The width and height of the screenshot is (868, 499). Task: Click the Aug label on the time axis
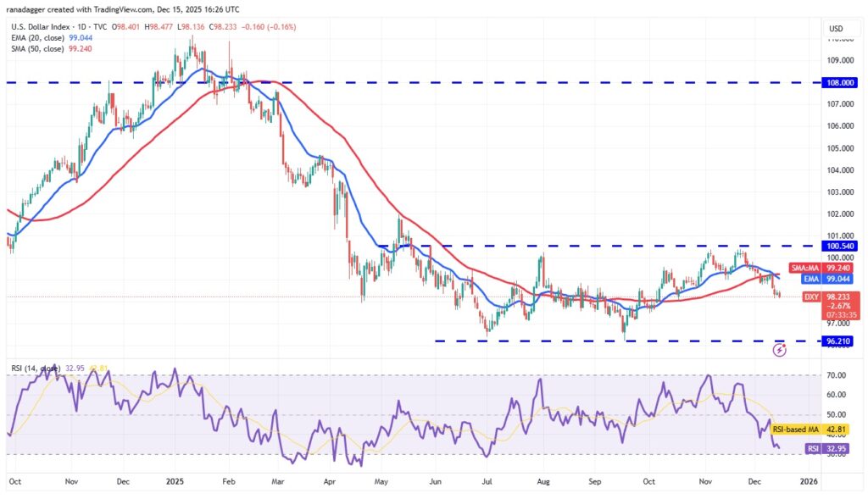pyautogui.click(x=542, y=481)
